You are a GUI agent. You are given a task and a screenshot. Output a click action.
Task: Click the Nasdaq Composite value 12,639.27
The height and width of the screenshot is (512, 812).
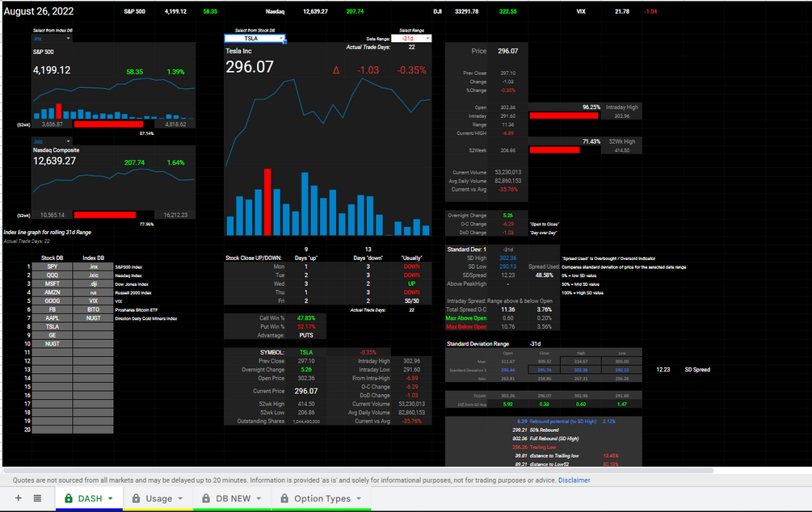54,161
